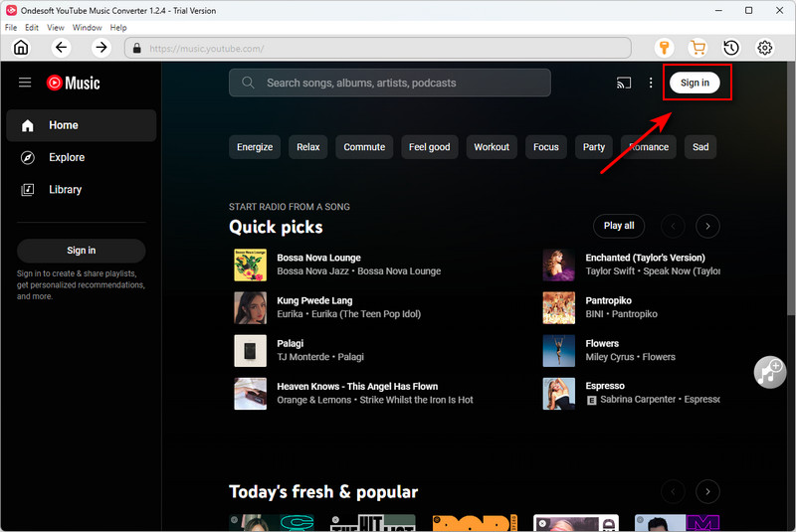Open the View menu
Viewport: 796px width, 532px height.
point(56,28)
